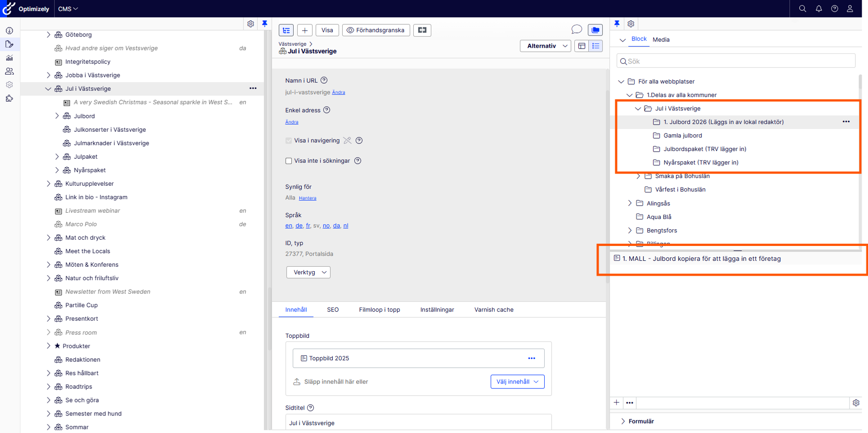Switch to the SEO tab

pos(333,310)
